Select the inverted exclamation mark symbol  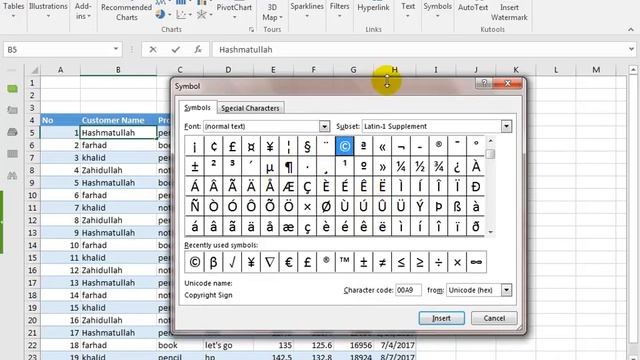(194, 146)
